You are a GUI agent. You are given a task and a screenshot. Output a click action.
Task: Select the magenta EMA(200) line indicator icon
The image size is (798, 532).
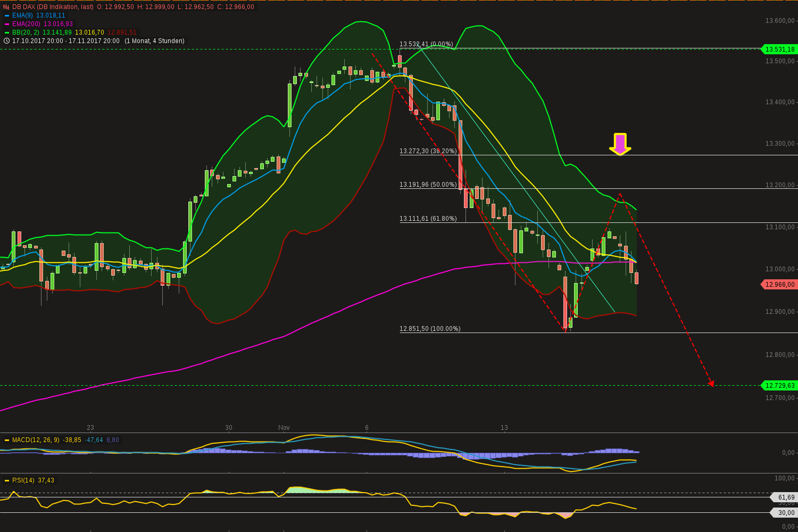click(7, 24)
